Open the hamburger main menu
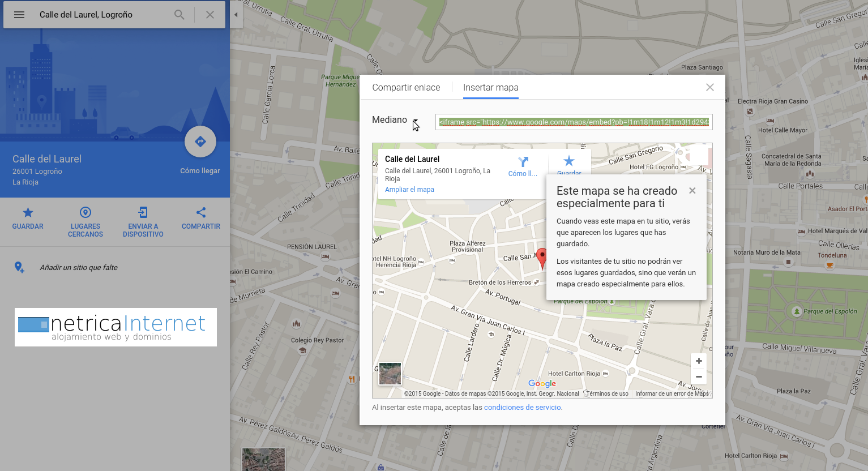The image size is (868, 471). [19, 15]
